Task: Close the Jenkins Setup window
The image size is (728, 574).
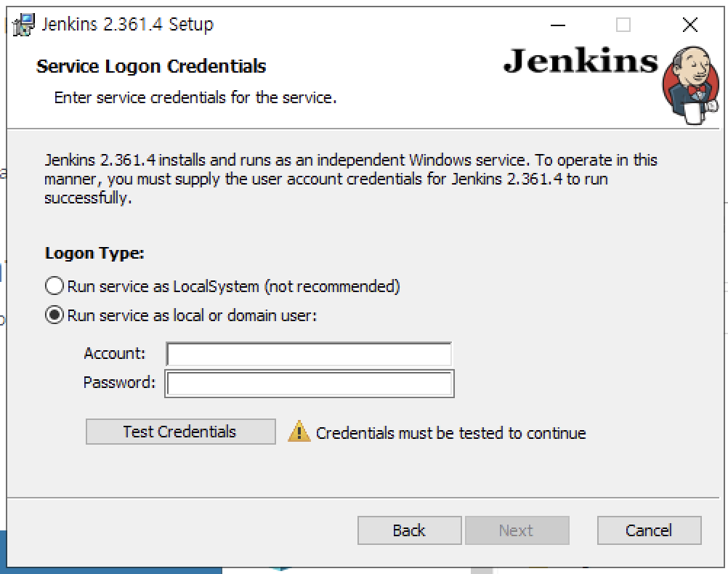Action: [690, 25]
